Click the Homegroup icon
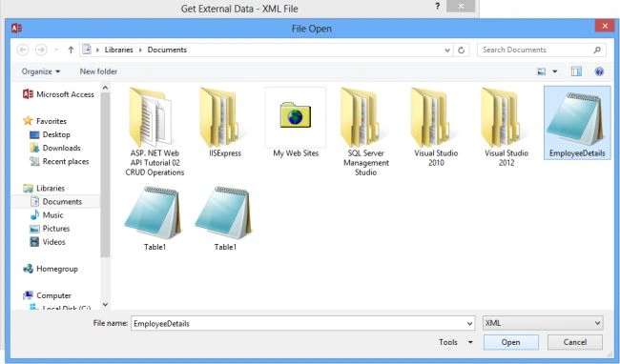 (28, 269)
